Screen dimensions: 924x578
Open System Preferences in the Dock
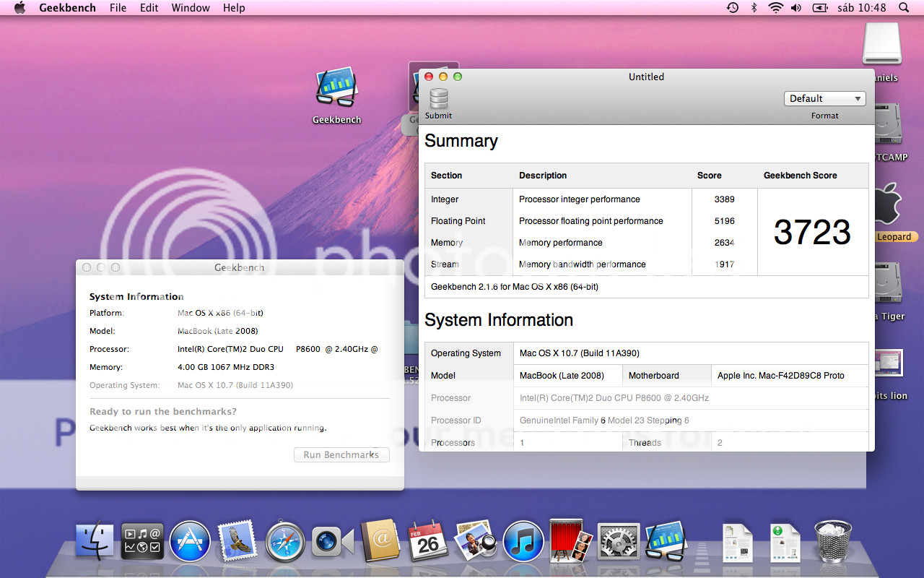619,542
